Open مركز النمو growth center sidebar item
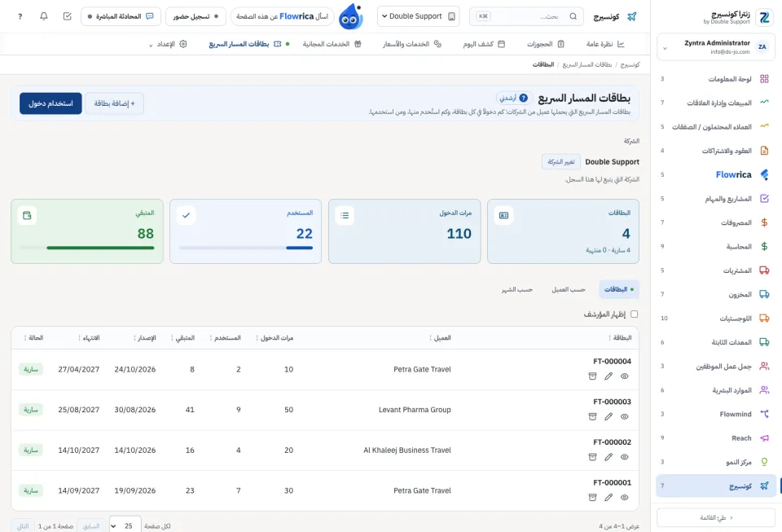This screenshot has height=532, width=782. (716, 462)
